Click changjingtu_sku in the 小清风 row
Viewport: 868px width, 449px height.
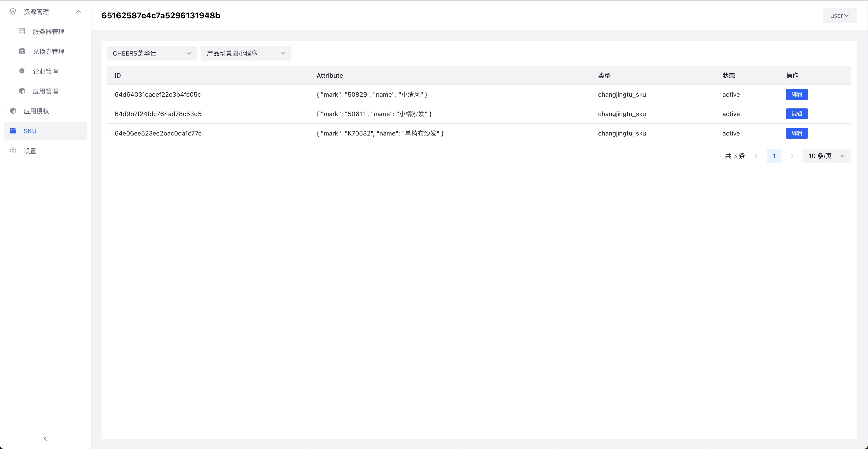click(x=622, y=95)
